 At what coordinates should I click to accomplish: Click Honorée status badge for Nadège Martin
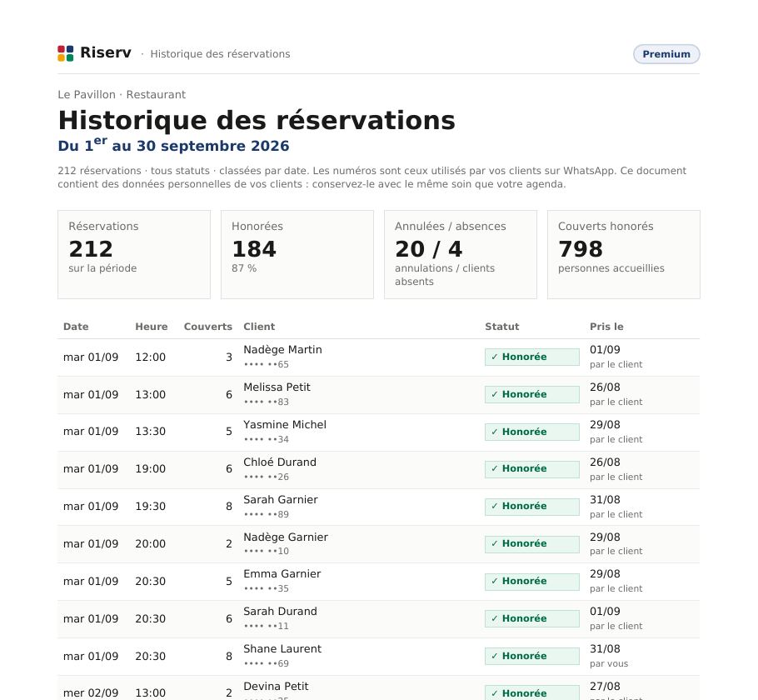tap(531, 357)
